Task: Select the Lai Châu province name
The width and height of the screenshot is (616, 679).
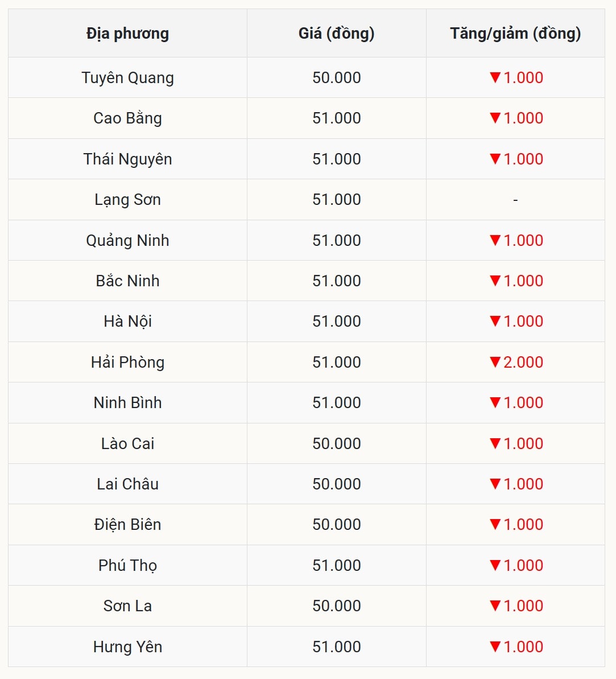Action: tap(127, 484)
